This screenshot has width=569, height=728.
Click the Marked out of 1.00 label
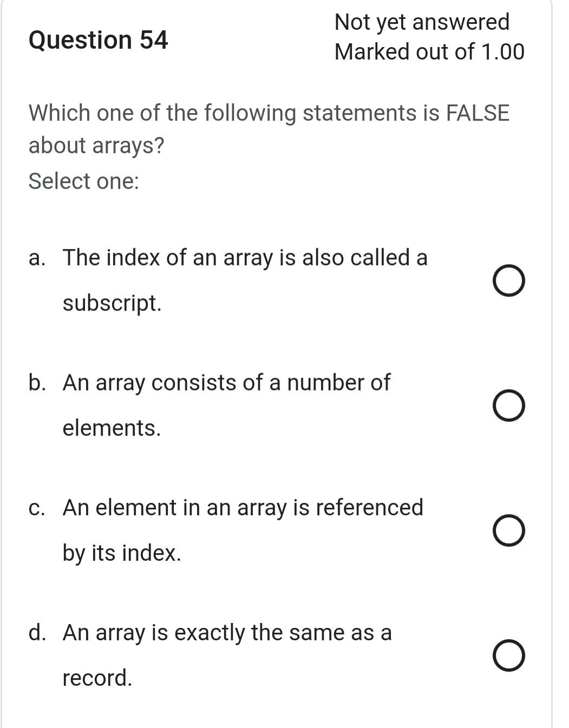point(429,51)
